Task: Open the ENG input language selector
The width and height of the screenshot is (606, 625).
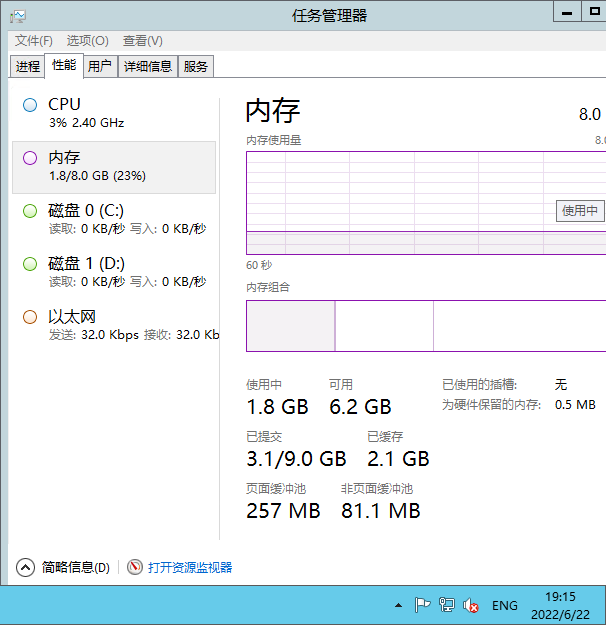Action: pyautogui.click(x=505, y=605)
